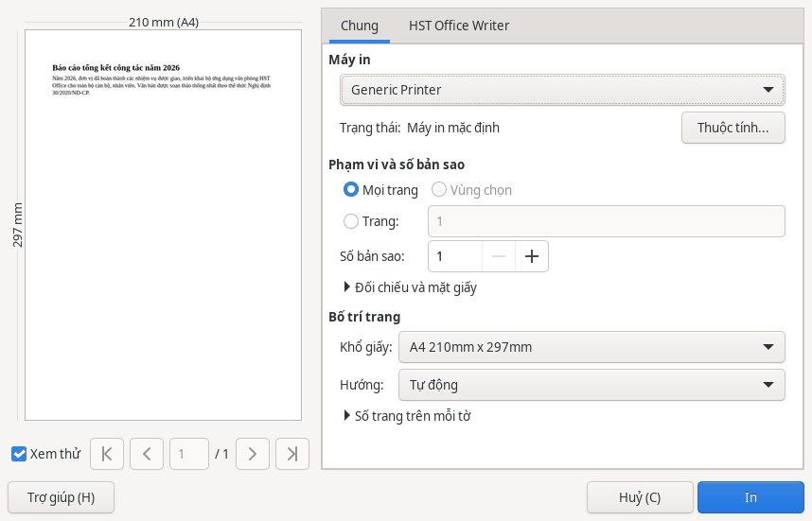
Task: Switch to Chung tab
Action: pos(360,26)
